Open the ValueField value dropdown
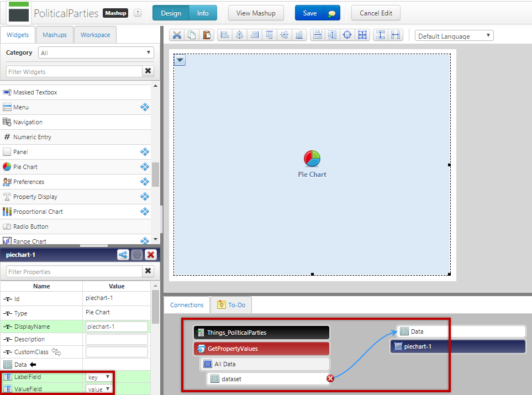 (x=99, y=389)
